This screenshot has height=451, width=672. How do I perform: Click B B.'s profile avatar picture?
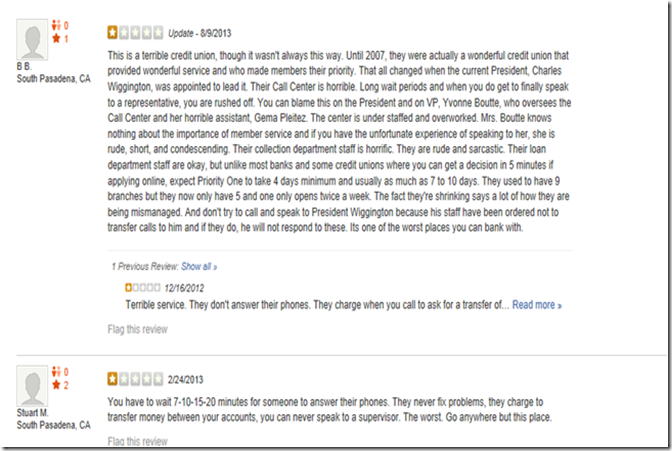[37, 42]
